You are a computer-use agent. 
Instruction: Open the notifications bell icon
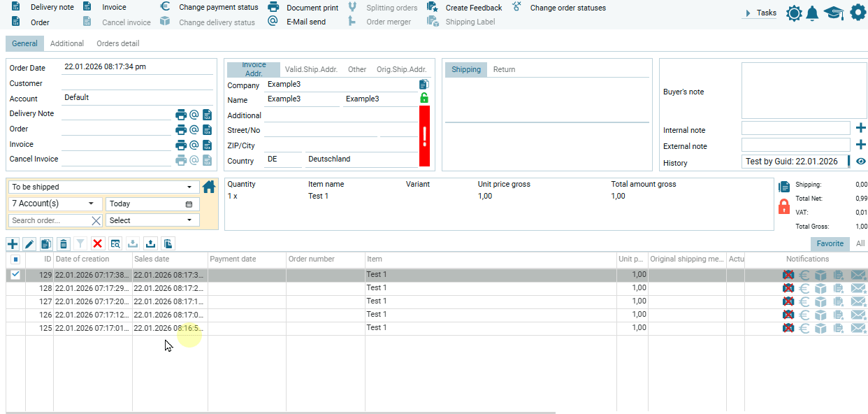point(812,13)
